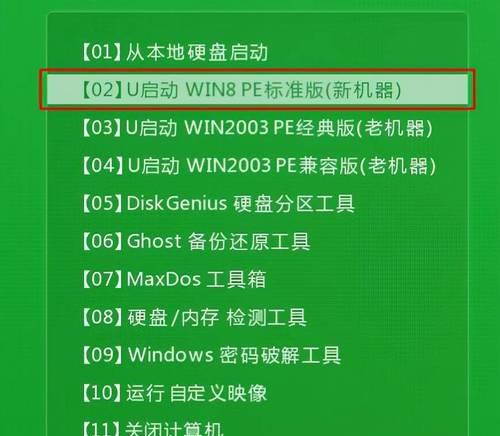500x436 pixels.
Task: Click the 【06】 number label
Action: coord(101,241)
